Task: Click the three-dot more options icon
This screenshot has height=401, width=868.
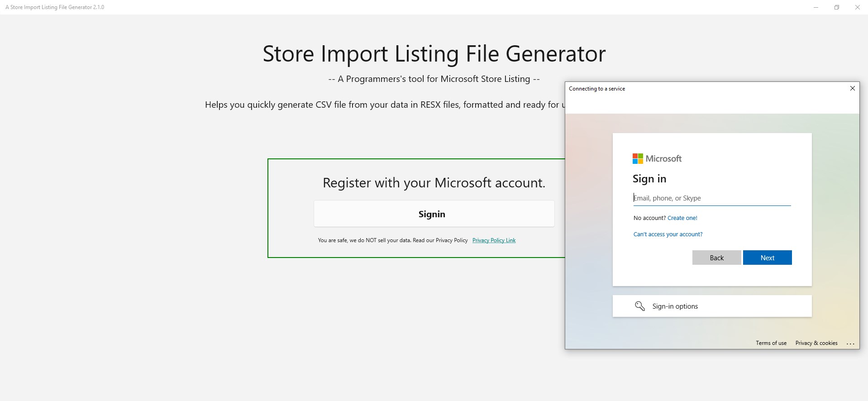Action: coord(850,344)
